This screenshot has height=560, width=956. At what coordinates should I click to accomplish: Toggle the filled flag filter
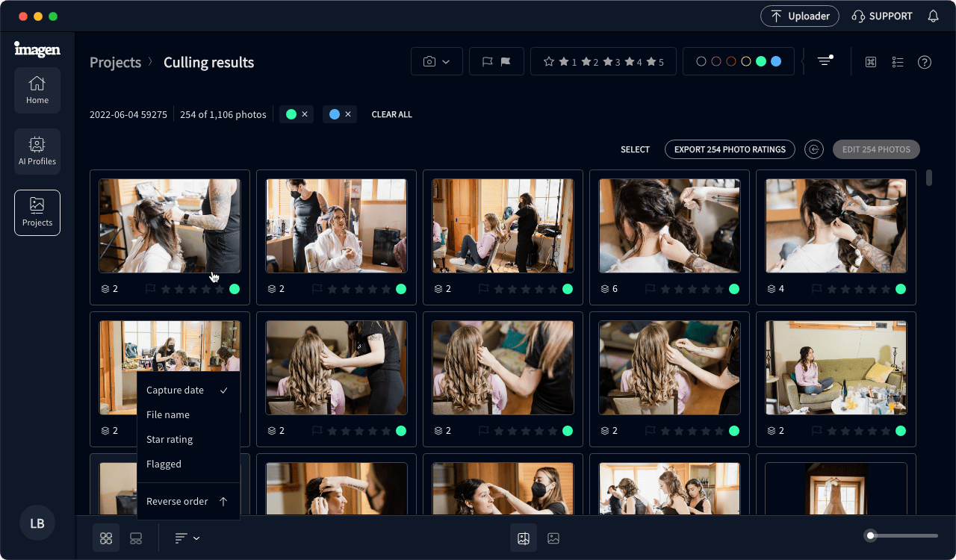pyautogui.click(x=506, y=62)
